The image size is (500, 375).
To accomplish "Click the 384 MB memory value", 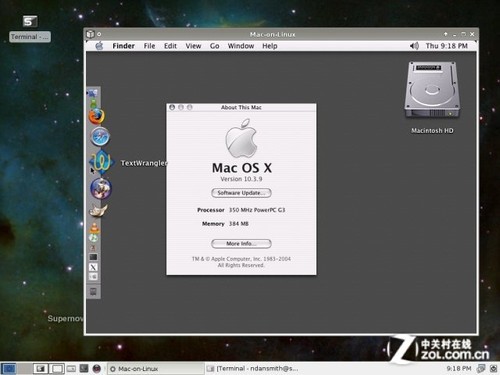I will point(239,224).
